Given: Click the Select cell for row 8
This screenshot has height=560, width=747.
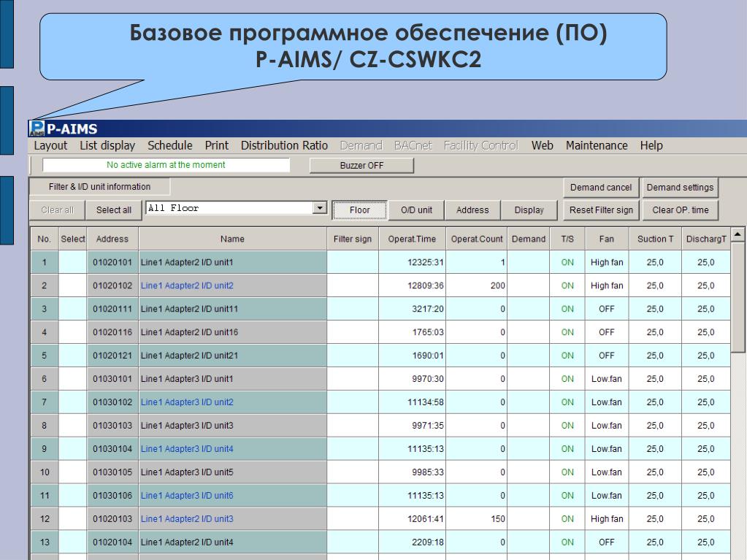Looking at the screenshot, I should (x=73, y=426).
